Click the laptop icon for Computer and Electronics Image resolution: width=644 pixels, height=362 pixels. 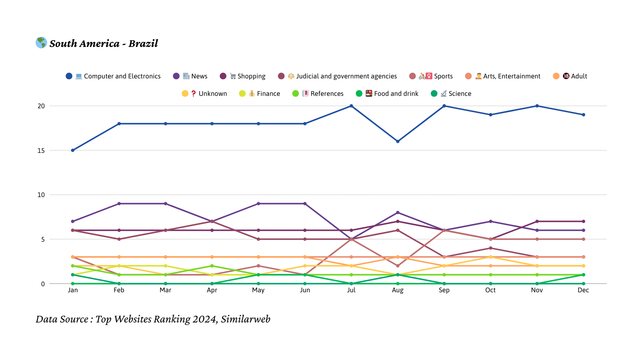click(79, 76)
